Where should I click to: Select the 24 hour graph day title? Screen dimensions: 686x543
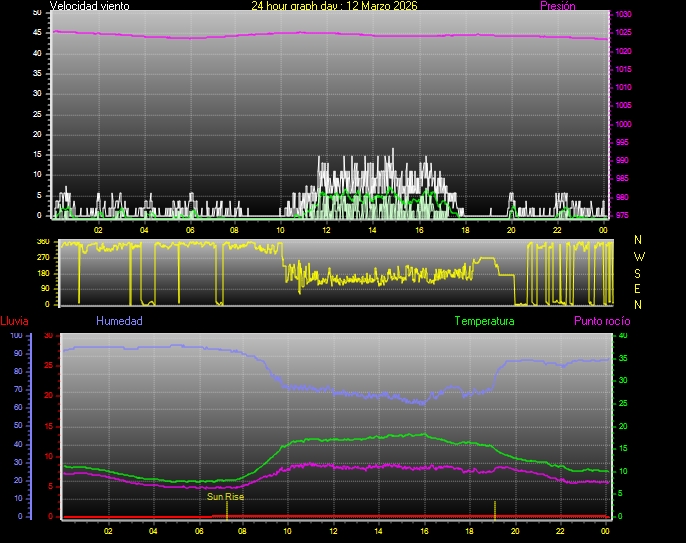334,6
